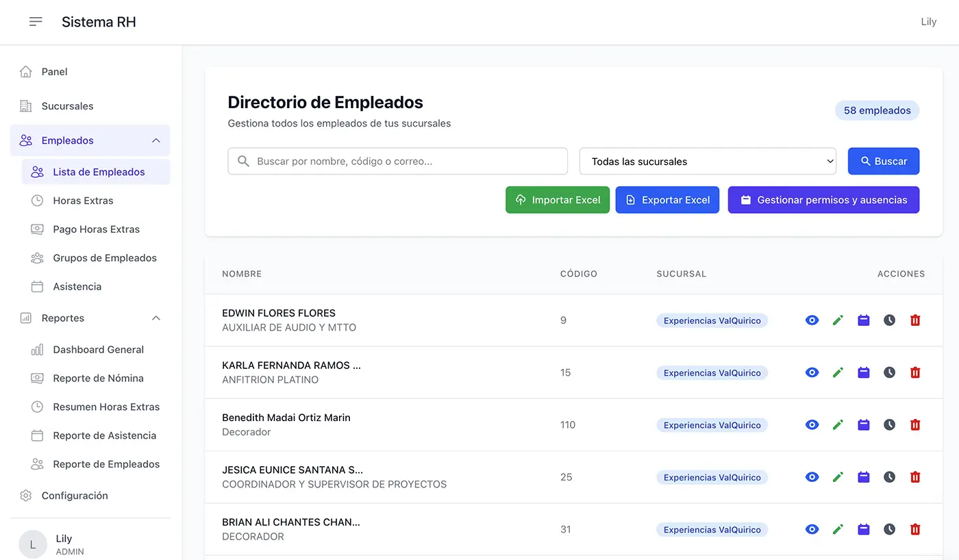Open the eye icon to view Edwin Flores Flores

tap(812, 320)
